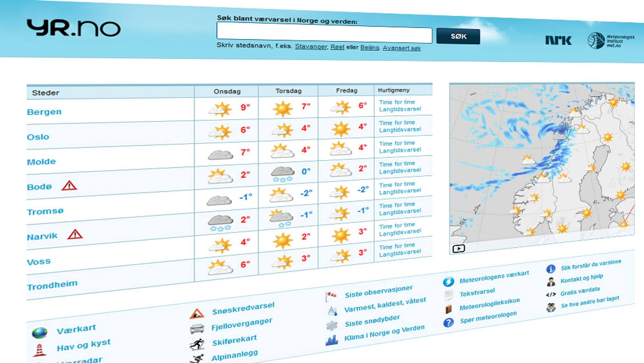Click the Snøskredvarsel avalanche warning icon
This screenshot has width=644, height=363.
tap(196, 314)
